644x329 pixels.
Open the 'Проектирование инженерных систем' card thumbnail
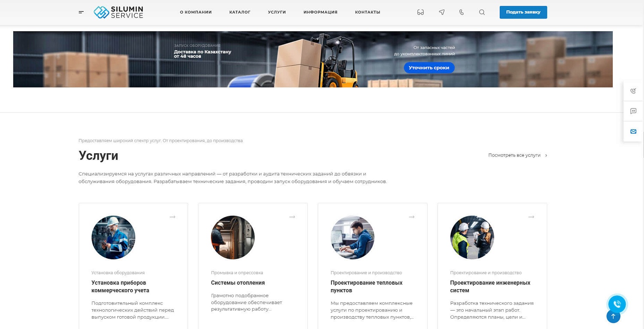click(x=472, y=237)
